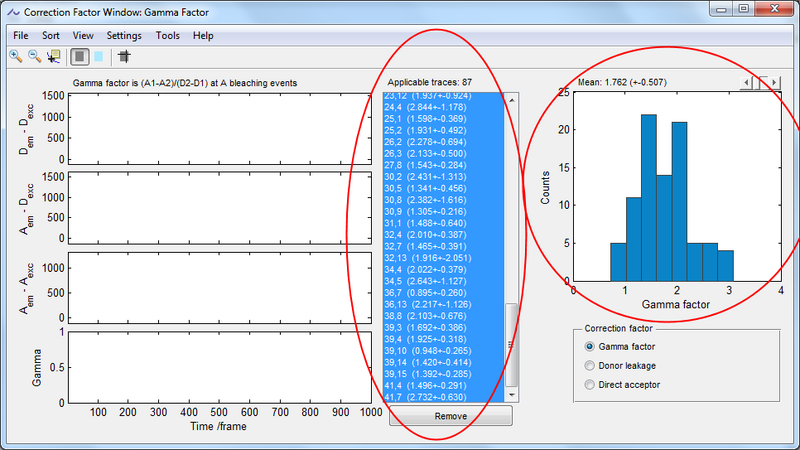Click left arrow of histogram bin slider
This screenshot has height=450, width=800.
(x=745, y=81)
